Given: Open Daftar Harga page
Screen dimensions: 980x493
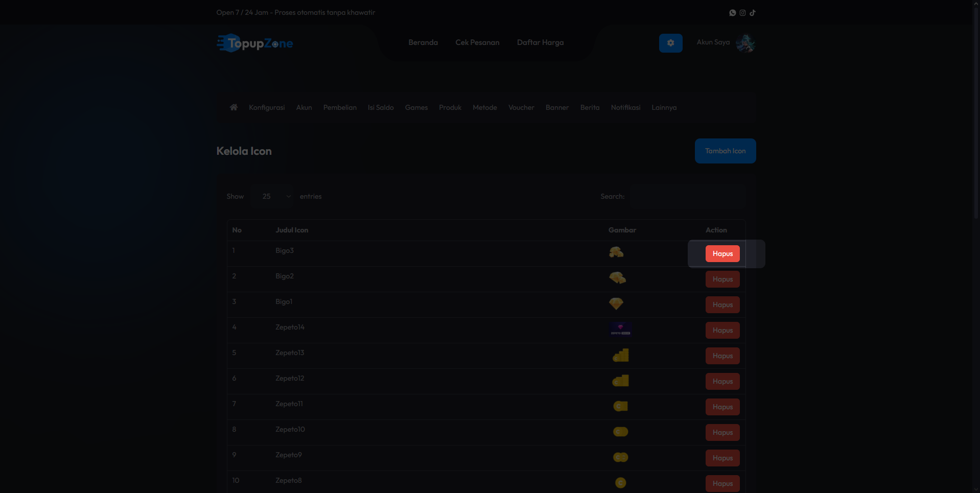Looking at the screenshot, I should (x=540, y=42).
